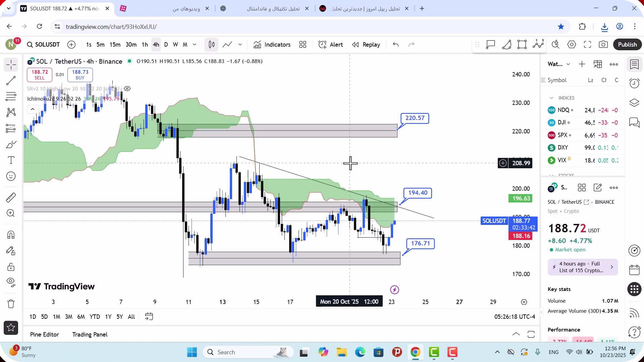Select the crosshair cursor tool
644x362 pixels.
(11, 65)
